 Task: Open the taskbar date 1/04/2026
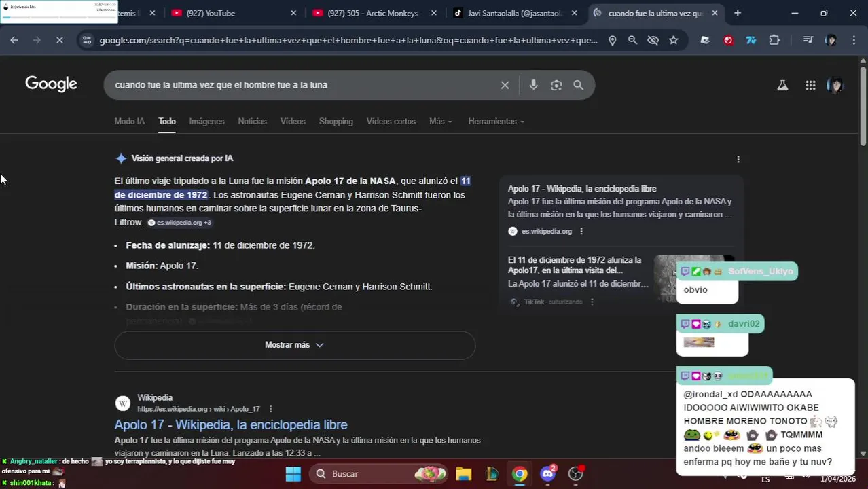tap(838, 479)
